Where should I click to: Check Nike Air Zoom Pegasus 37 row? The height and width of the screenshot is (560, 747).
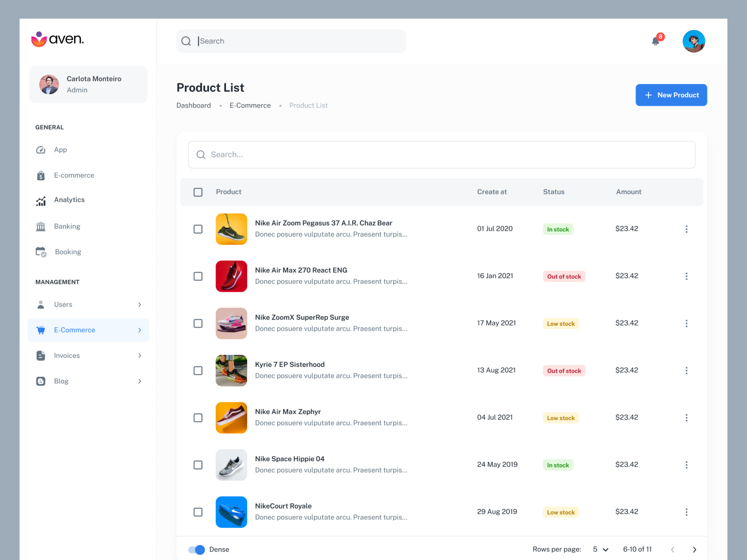(x=198, y=229)
